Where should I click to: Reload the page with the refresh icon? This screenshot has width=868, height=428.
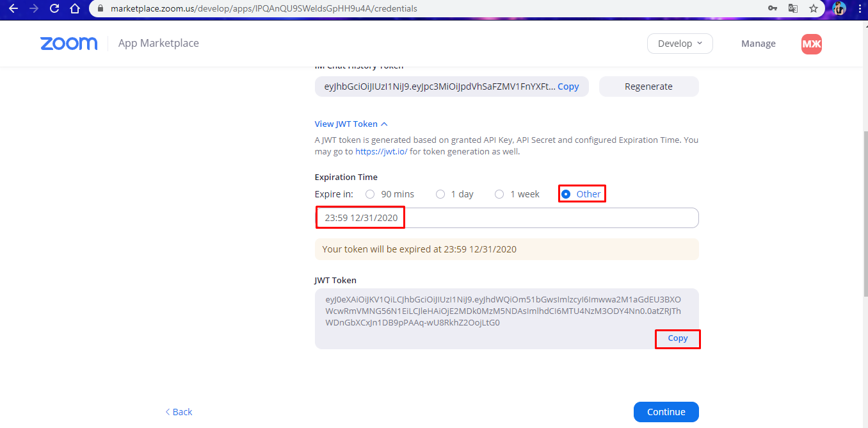point(54,9)
